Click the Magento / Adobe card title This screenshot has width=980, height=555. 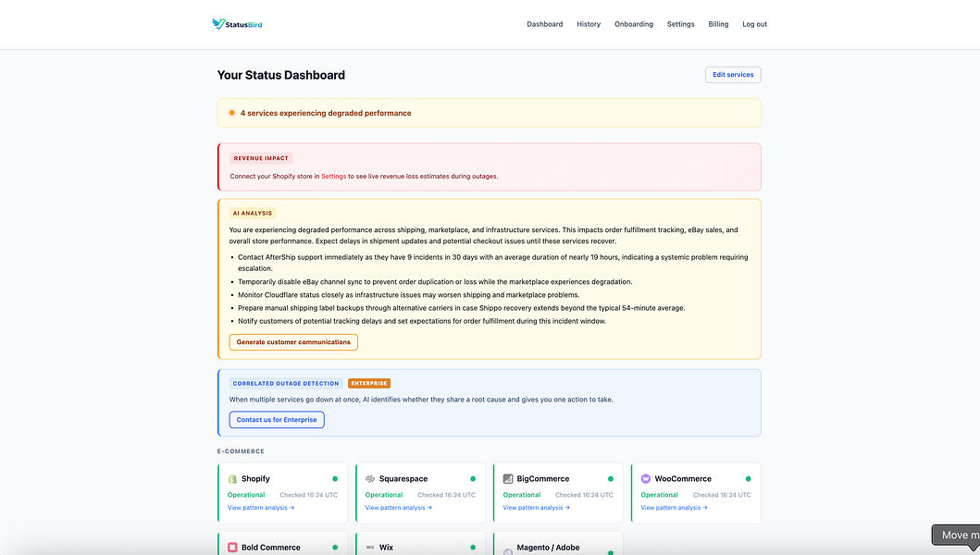pos(548,548)
